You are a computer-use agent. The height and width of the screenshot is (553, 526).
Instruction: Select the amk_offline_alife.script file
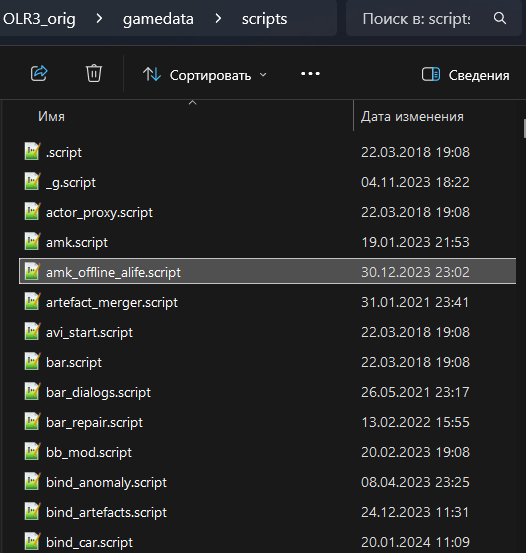[x=267, y=271]
